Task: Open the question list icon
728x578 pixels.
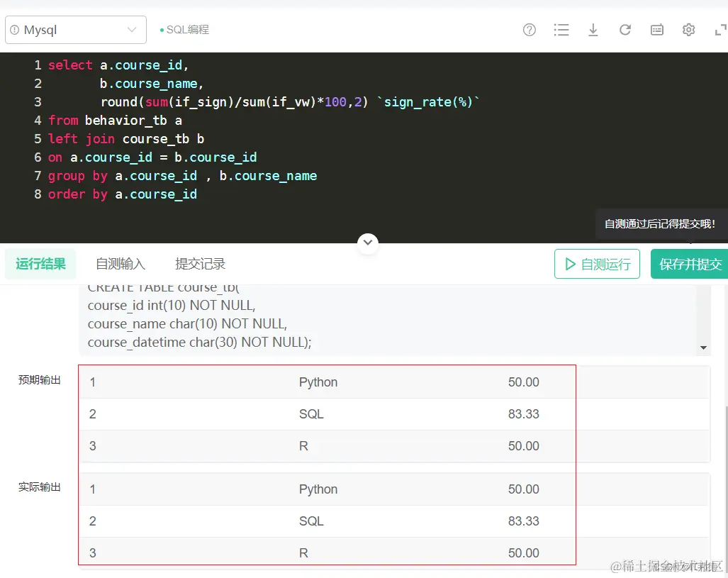Action: click(561, 30)
